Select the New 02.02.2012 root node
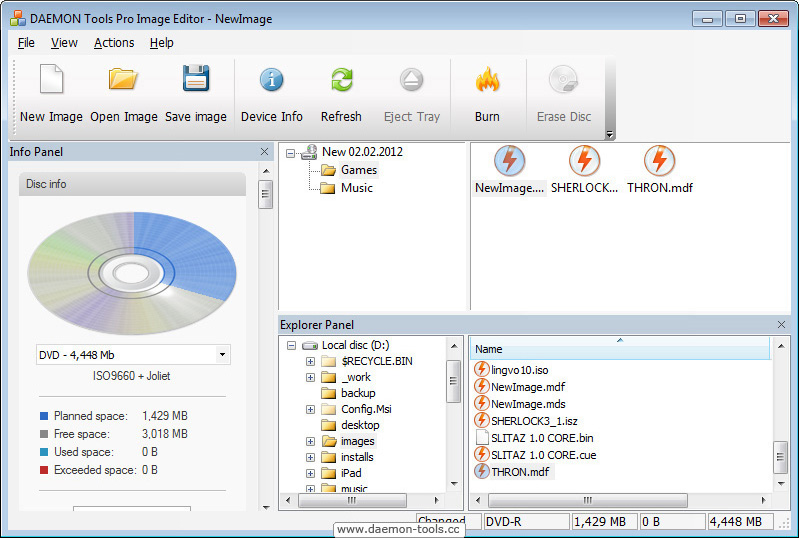This screenshot has height=538, width=800. pos(362,152)
